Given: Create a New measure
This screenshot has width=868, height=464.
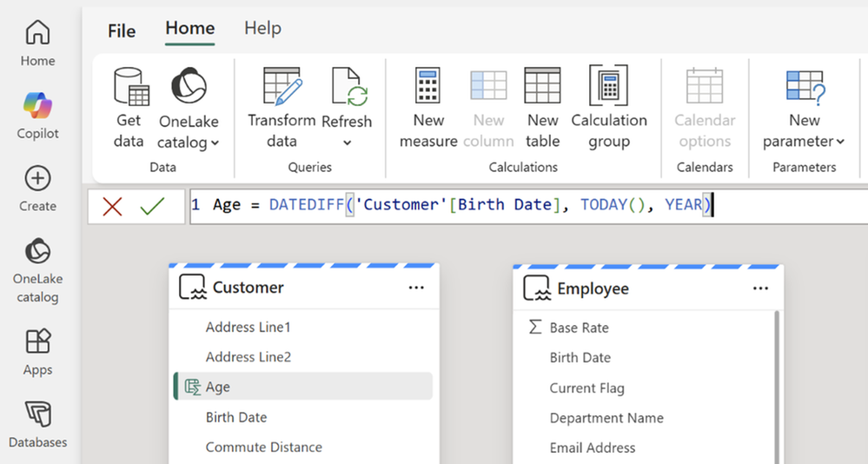Looking at the screenshot, I should pos(428,108).
